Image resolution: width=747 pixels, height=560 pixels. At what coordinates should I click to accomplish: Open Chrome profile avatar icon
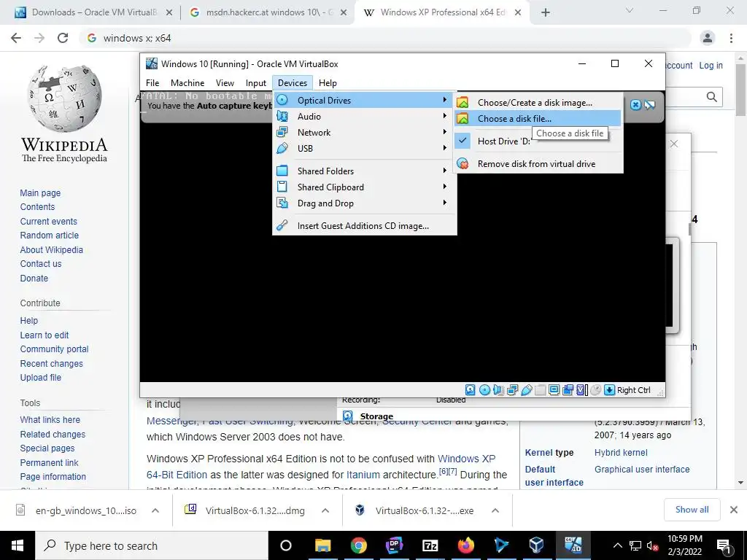point(708,38)
